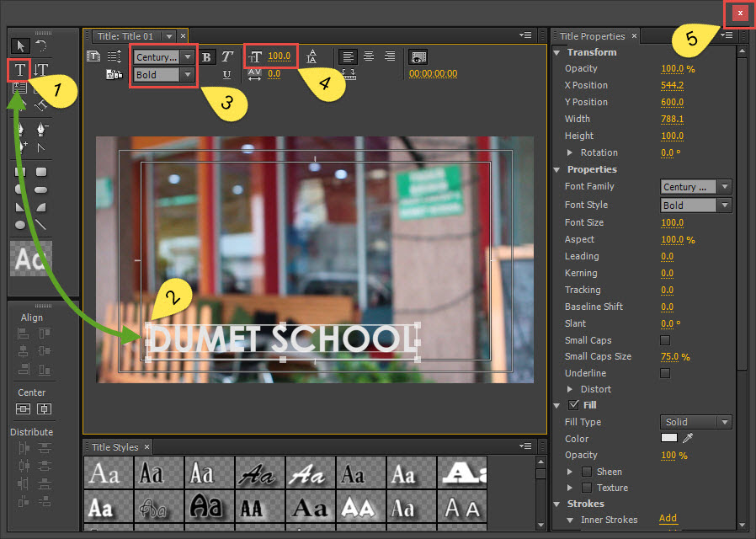Toggle Underline in the toolbar
This screenshot has width=756, height=539.
[226, 74]
